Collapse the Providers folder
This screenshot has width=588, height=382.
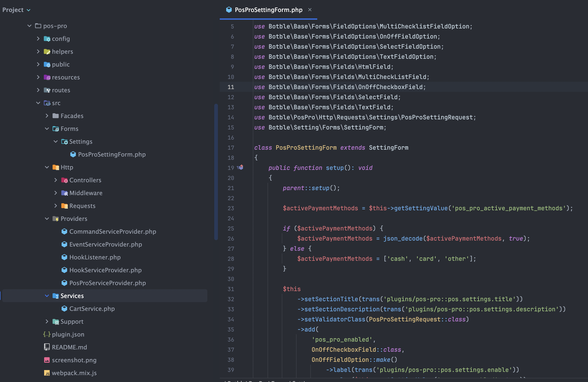47,218
